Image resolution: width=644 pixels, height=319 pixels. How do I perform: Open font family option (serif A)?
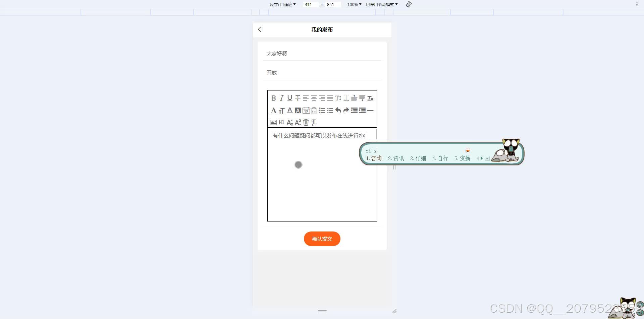273,111
